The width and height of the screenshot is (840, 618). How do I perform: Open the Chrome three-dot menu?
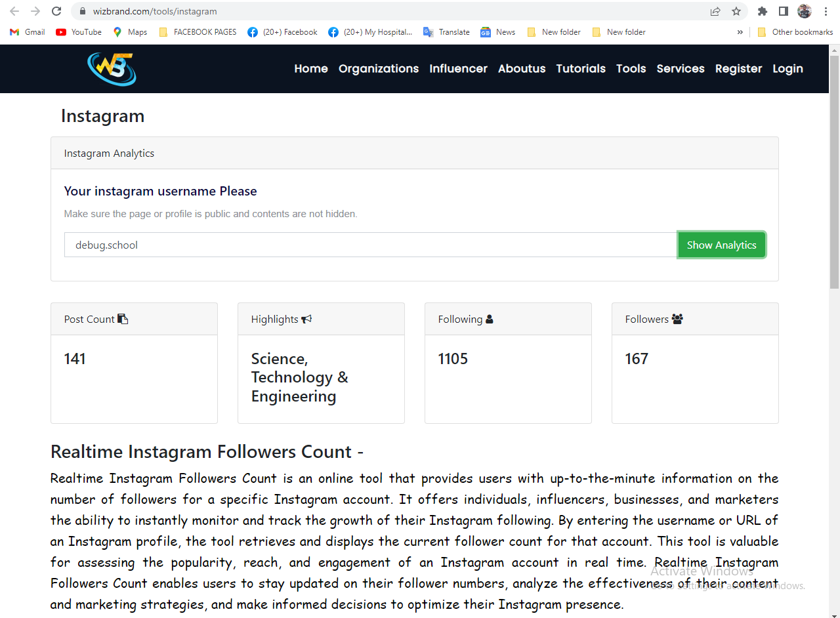(x=826, y=11)
